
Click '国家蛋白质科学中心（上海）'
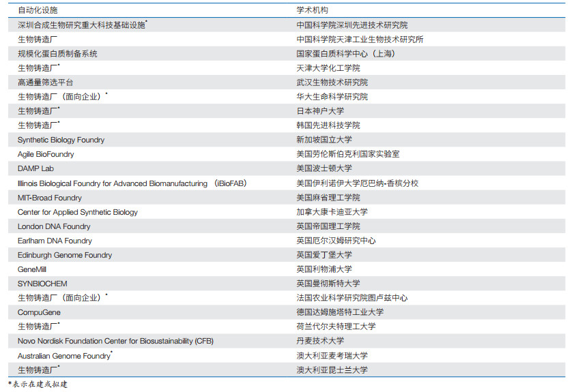[347, 54]
